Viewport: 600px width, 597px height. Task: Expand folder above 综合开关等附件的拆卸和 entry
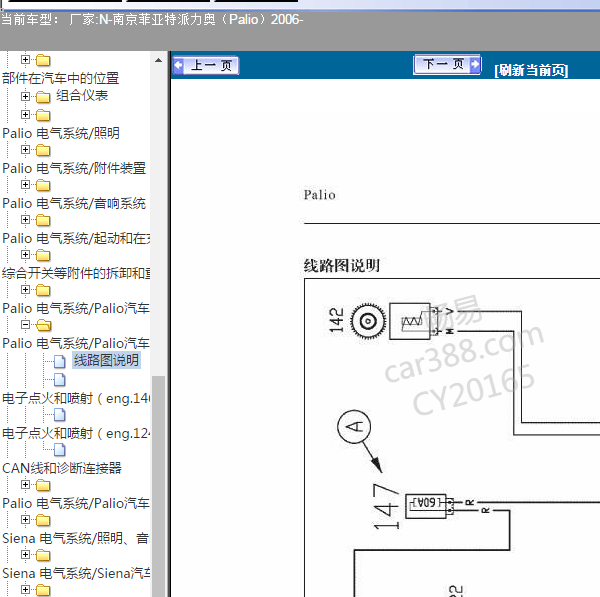tap(25, 255)
